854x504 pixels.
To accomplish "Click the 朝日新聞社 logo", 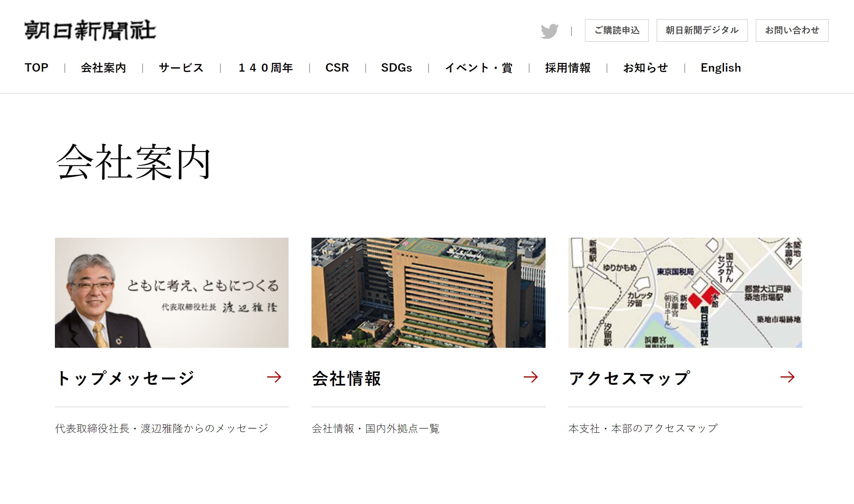I will 90,30.
